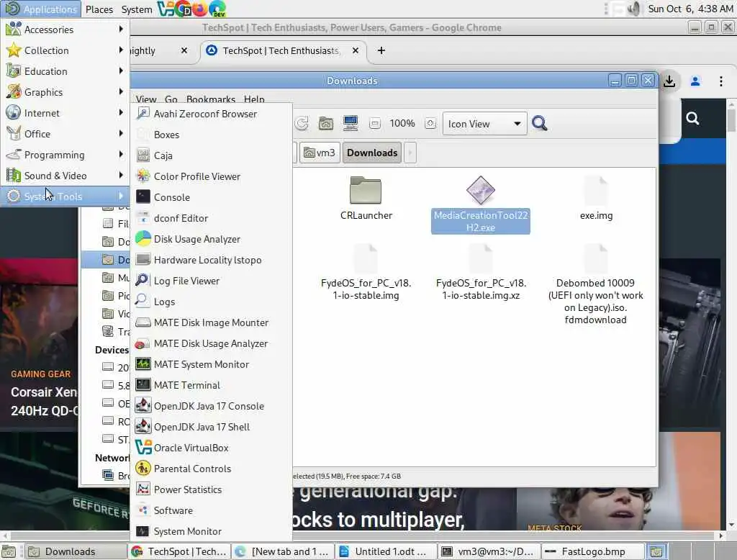
Task: Click the TechSpot site search icon
Action: point(692,118)
